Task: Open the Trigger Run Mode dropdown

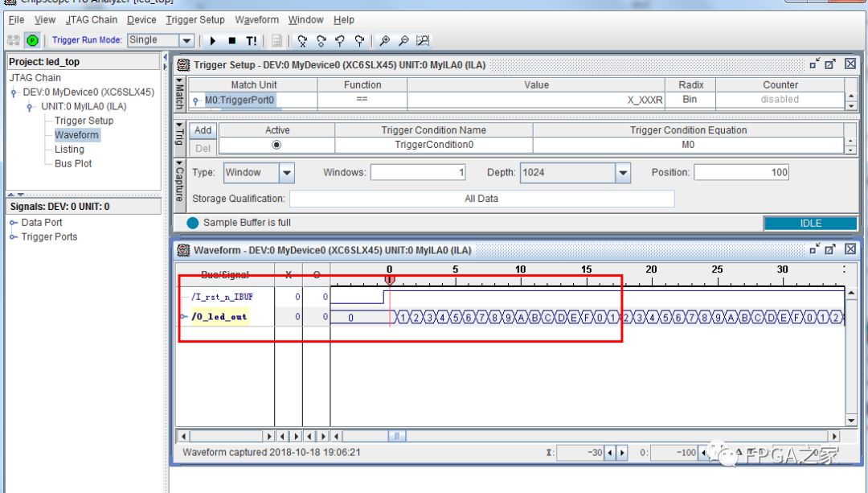Action: (186, 40)
